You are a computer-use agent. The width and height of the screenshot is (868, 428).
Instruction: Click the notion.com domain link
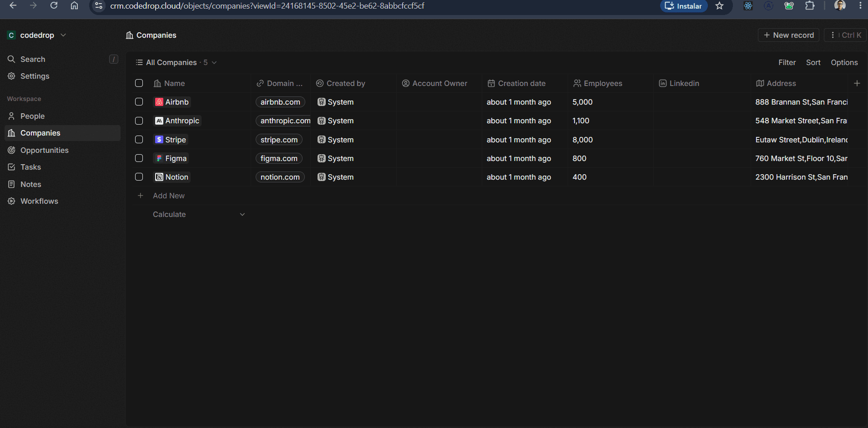click(280, 177)
